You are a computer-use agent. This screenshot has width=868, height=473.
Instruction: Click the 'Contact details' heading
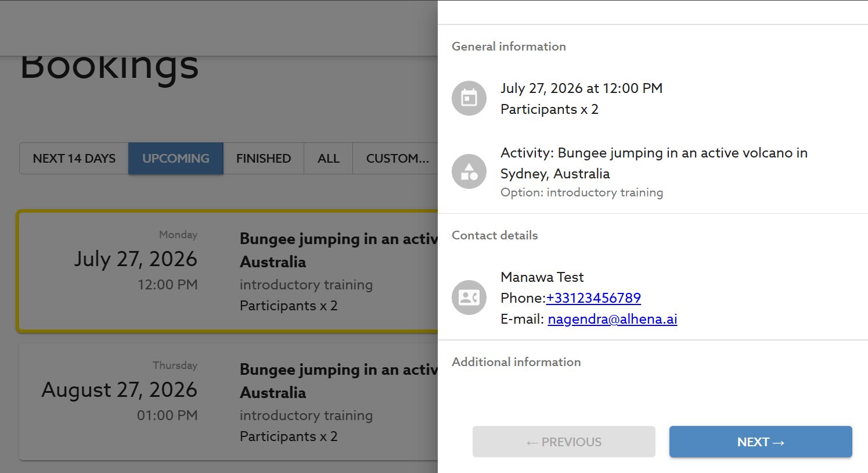pyautogui.click(x=495, y=235)
